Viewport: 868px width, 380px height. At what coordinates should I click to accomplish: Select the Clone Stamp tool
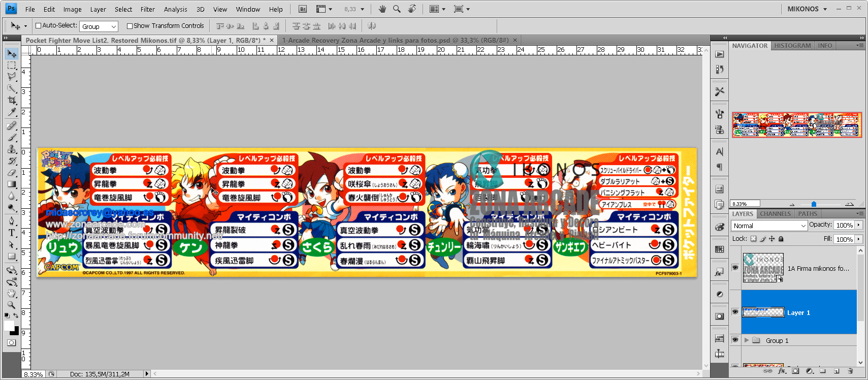point(12,149)
